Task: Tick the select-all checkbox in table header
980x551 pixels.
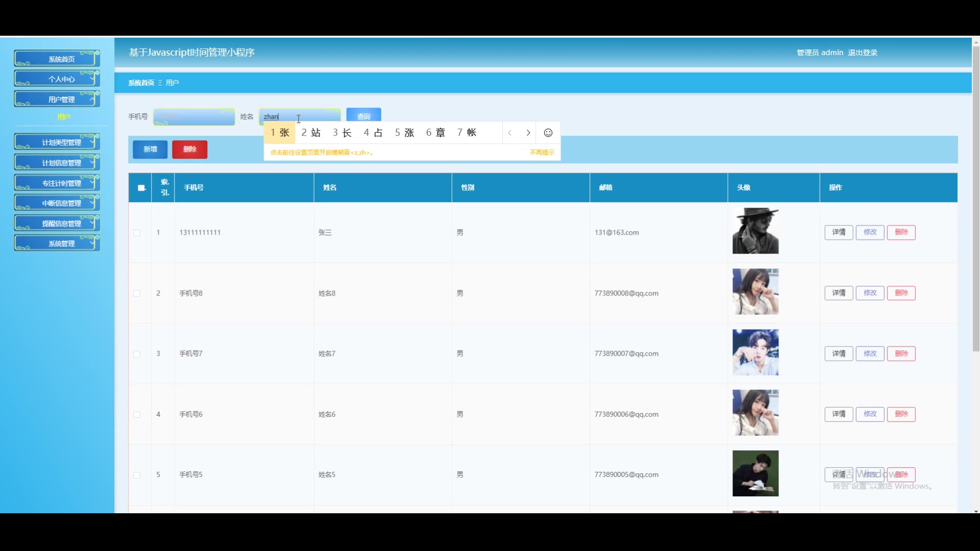Action: 141,188
